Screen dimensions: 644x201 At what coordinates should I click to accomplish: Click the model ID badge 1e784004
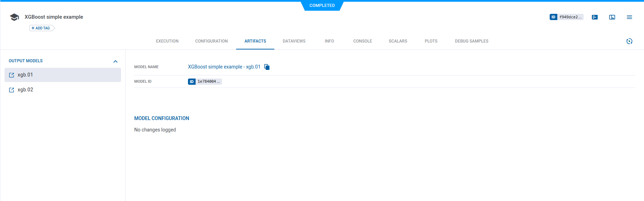tap(205, 82)
